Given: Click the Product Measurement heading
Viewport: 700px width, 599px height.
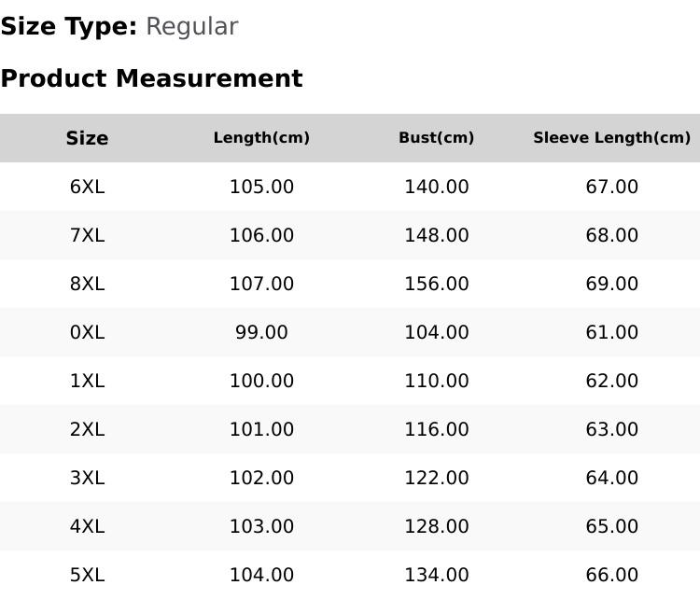Looking at the screenshot, I should [x=152, y=78].
